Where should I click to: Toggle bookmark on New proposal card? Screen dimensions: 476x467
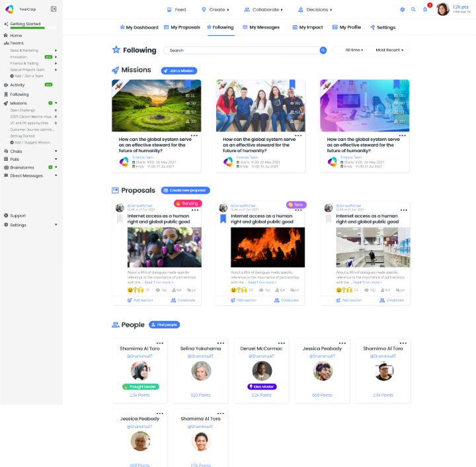(x=223, y=219)
